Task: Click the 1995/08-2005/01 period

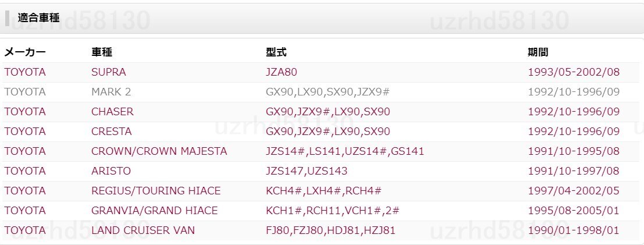Action: pyautogui.click(x=574, y=211)
